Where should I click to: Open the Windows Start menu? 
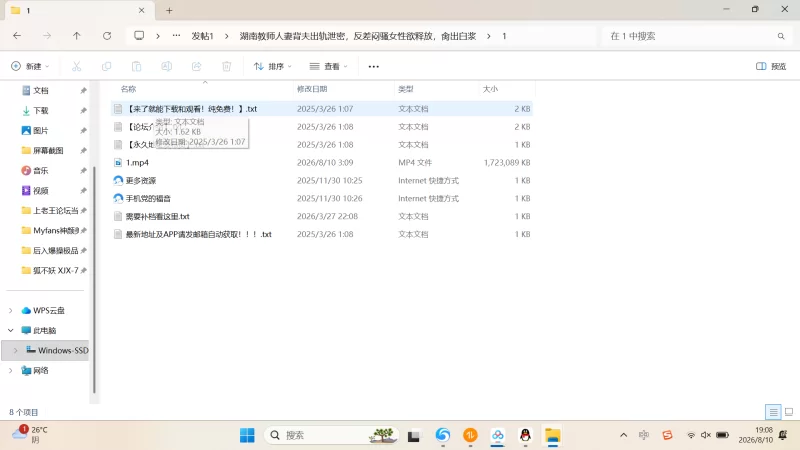[247, 435]
